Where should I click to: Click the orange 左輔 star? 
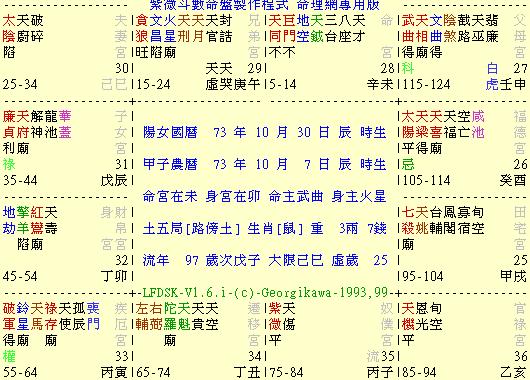[142, 316]
